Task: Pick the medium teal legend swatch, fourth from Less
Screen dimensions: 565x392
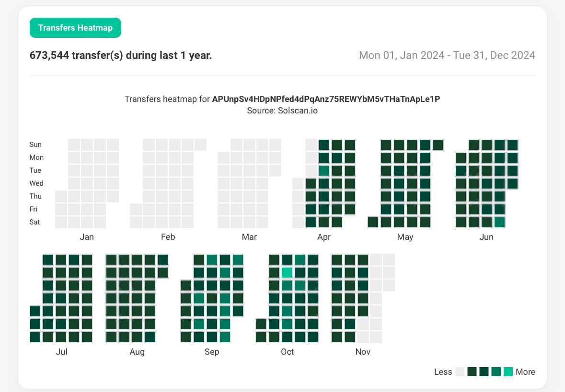Action: [x=496, y=371]
